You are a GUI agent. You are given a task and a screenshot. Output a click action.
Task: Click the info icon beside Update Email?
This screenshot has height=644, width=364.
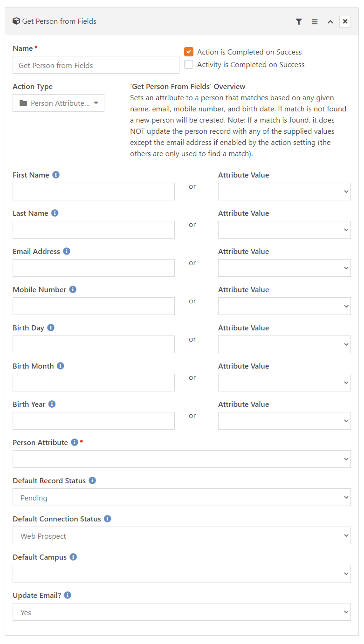68,595
